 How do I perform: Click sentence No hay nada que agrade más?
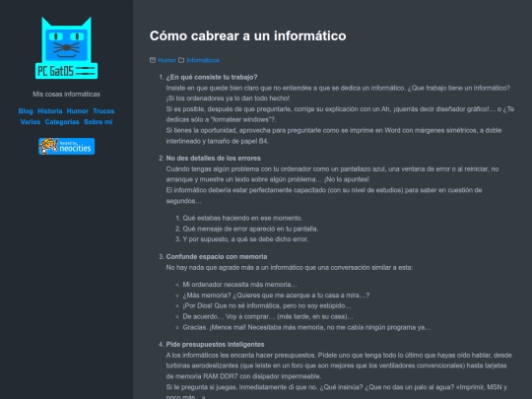290,267
